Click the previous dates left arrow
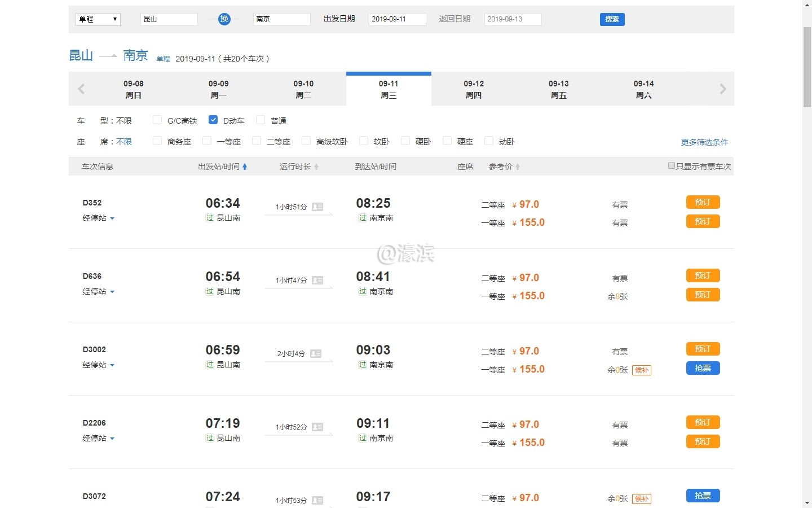Screen dimensions: 812x508 (81, 89)
